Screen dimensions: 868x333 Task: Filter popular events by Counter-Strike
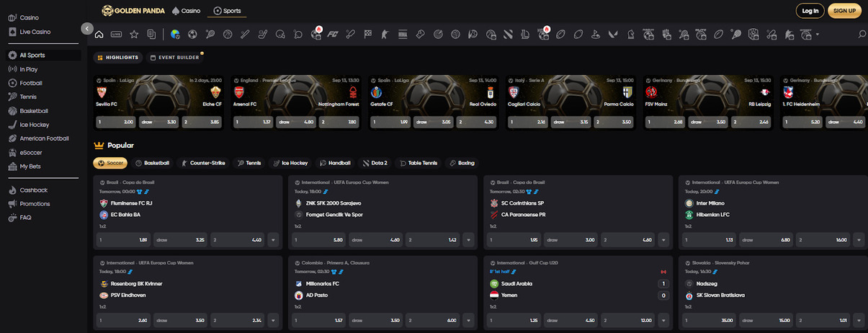tap(203, 163)
